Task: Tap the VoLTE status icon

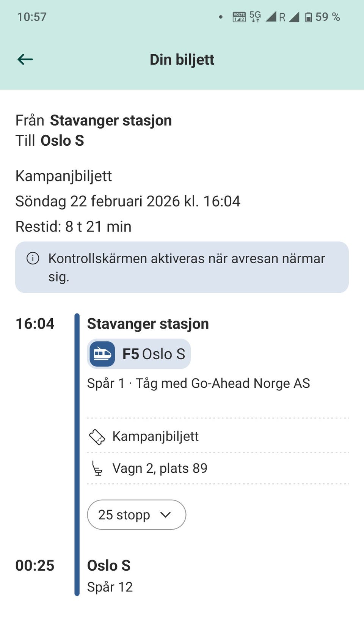Action: [239, 17]
